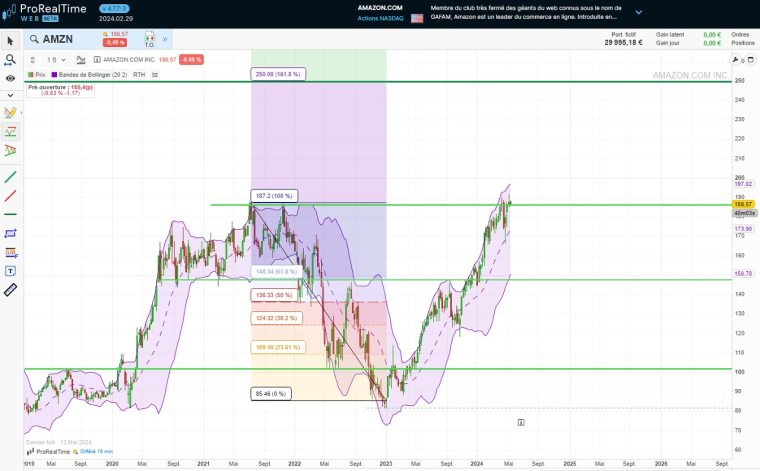Screen dimensions: 760x471
Task: Click the Actions NASDAQ link
Action: [380, 18]
